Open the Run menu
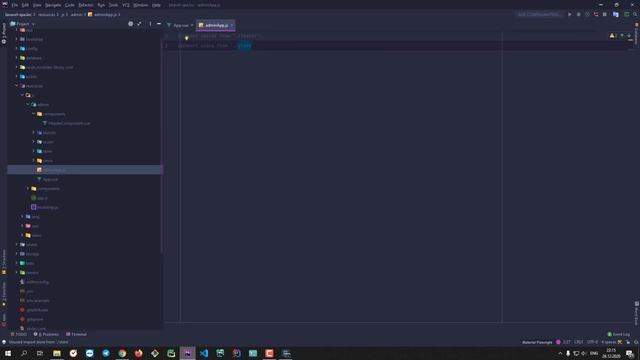Viewport: 640px width, 360px height. click(101, 5)
